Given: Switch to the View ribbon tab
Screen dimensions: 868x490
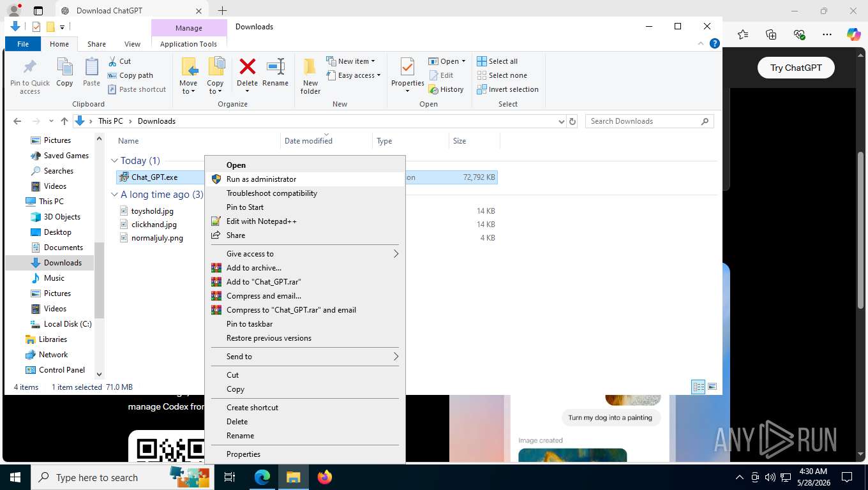Looking at the screenshot, I should click(132, 44).
